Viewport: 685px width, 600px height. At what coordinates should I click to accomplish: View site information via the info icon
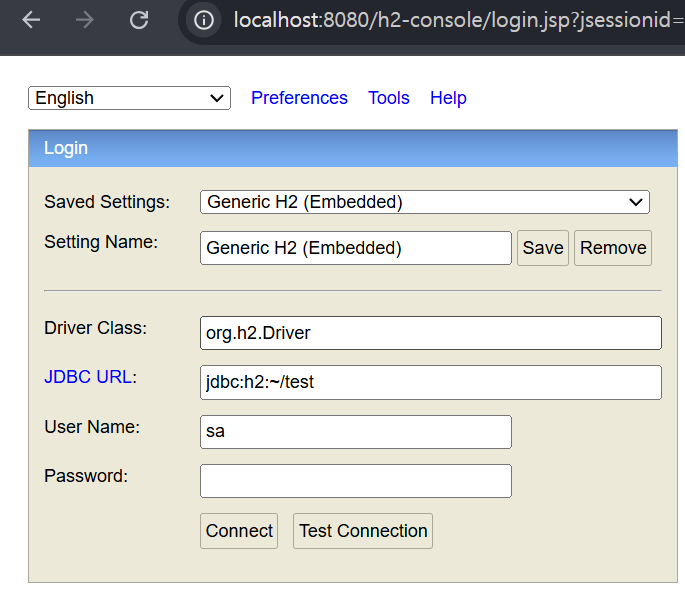[204, 20]
